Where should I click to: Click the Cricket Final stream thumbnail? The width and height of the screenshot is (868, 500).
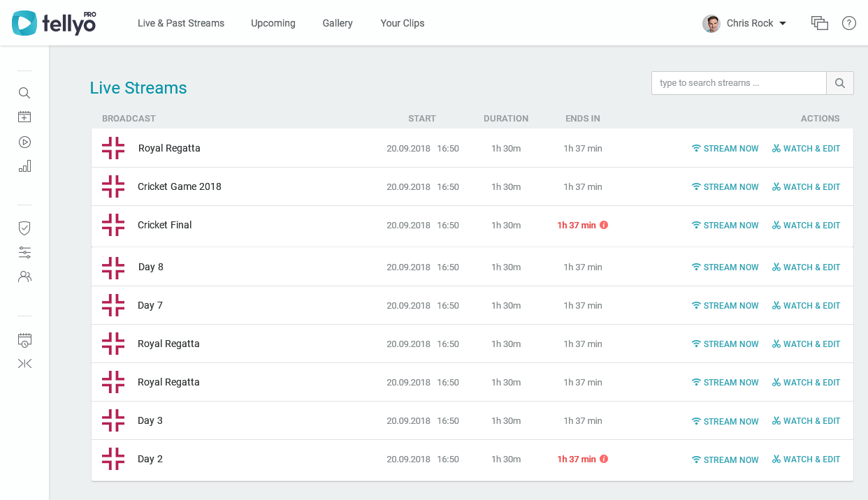click(113, 225)
